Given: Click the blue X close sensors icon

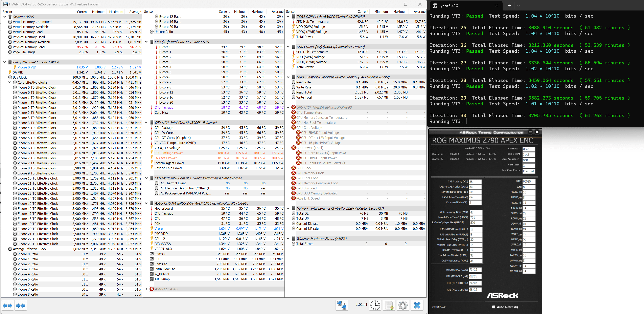Looking at the screenshot, I should pyautogui.click(x=417, y=305).
